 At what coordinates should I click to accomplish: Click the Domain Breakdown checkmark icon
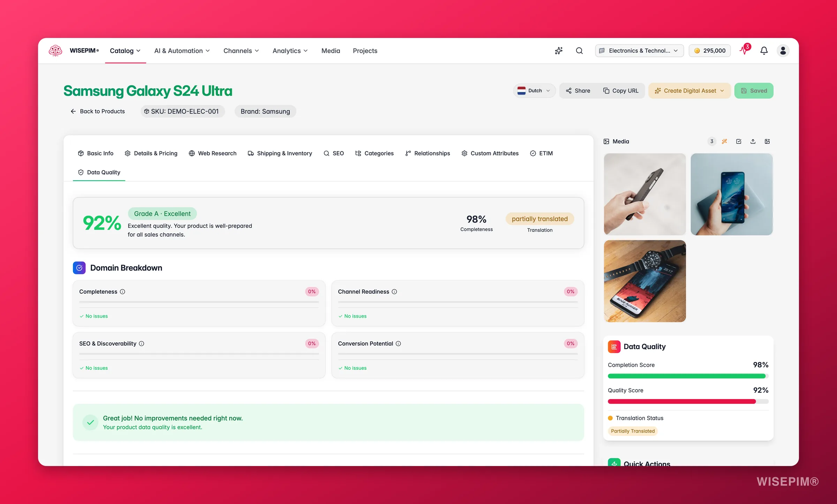[x=79, y=268]
